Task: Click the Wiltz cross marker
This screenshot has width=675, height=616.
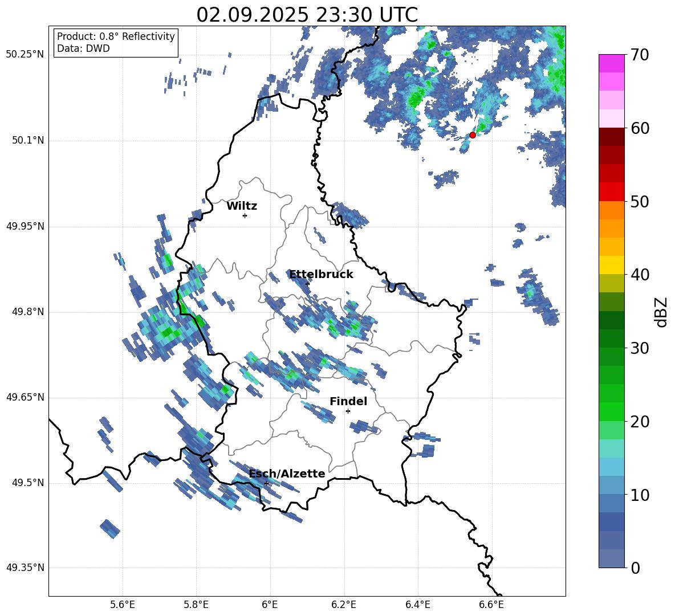Action: [x=245, y=215]
